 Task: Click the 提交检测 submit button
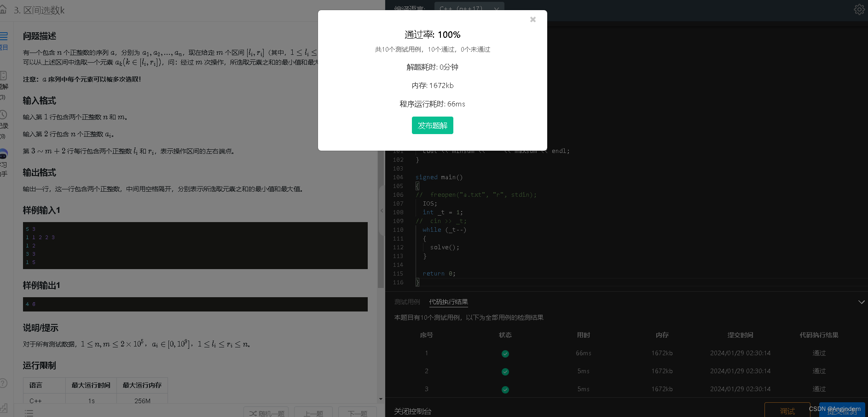pos(842,410)
